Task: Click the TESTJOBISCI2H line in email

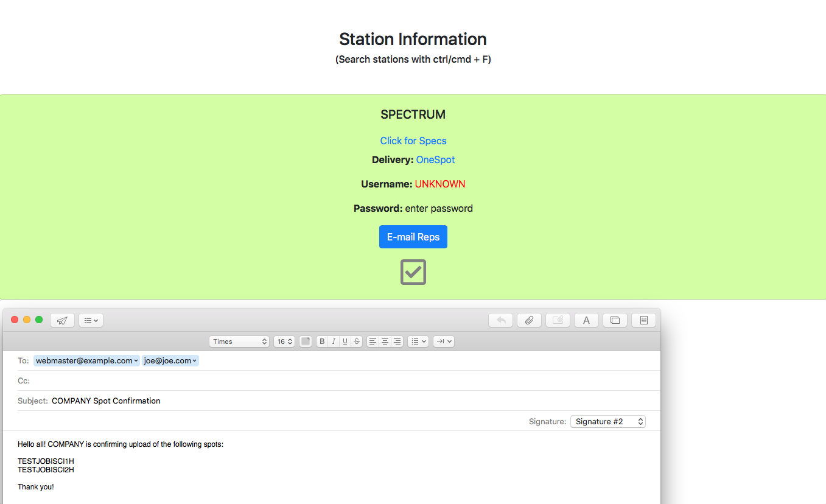Action: (46, 470)
